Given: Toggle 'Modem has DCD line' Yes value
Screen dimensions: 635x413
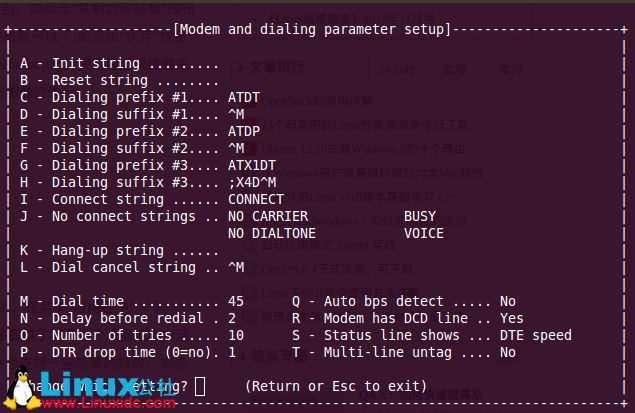Looking at the screenshot, I should coord(511,318).
